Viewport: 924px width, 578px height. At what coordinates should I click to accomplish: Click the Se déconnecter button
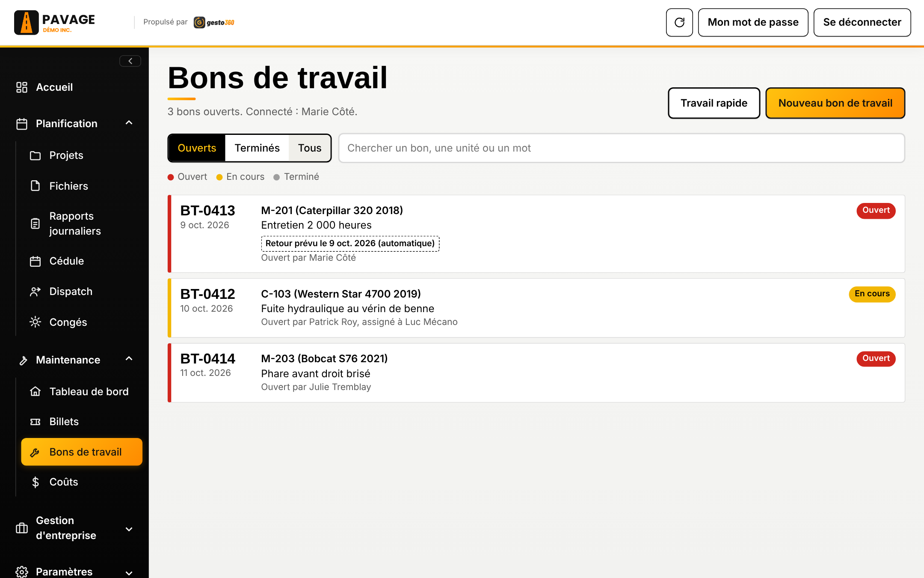click(x=862, y=22)
